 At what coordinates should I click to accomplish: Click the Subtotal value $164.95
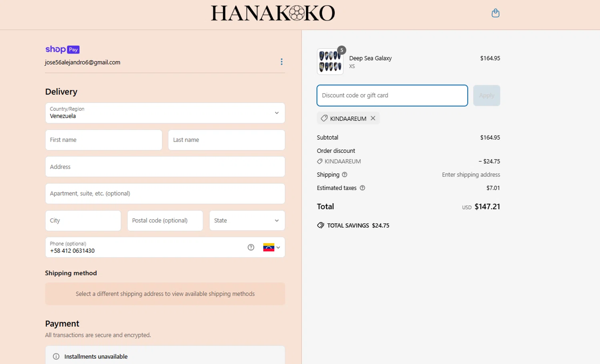(490, 138)
